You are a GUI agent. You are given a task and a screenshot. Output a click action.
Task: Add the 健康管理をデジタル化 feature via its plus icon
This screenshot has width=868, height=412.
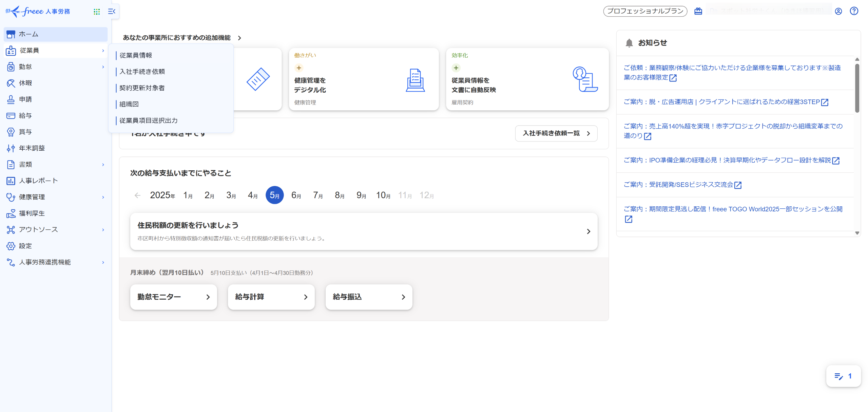pos(298,68)
